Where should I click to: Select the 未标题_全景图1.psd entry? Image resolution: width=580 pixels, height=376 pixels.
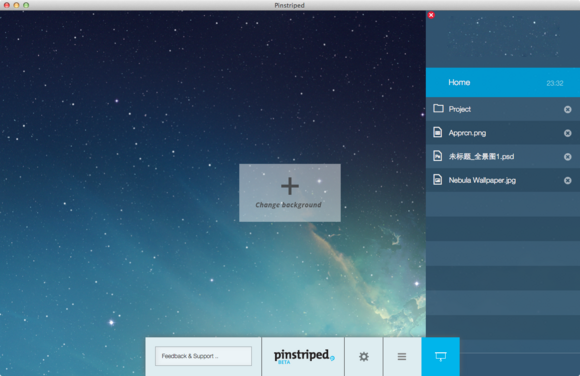point(503,157)
